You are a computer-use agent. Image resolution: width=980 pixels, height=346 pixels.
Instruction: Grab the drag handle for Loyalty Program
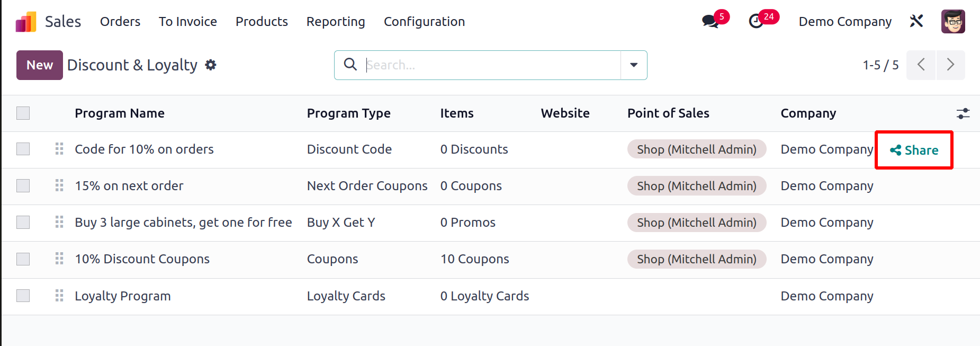pyautogui.click(x=59, y=296)
